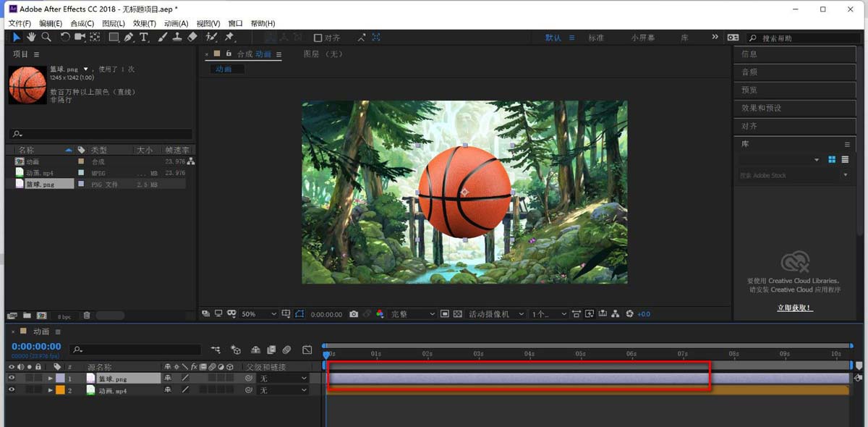Select the Unified Camera tool

pos(80,37)
